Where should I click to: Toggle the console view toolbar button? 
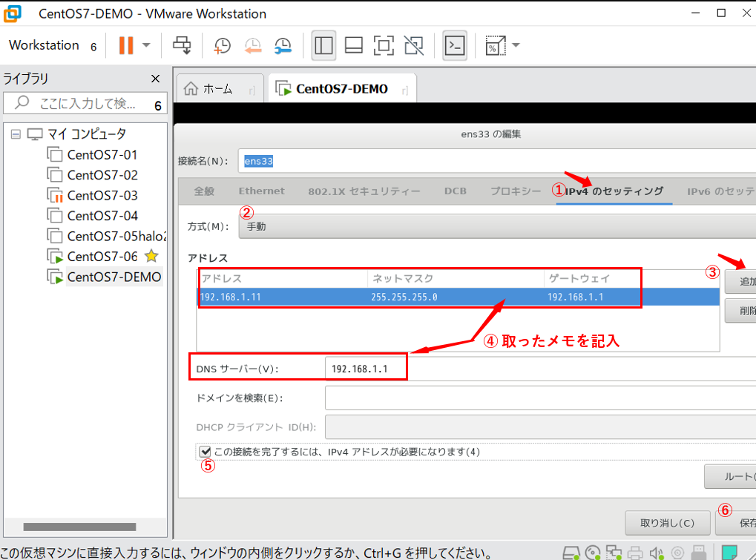(x=455, y=45)
